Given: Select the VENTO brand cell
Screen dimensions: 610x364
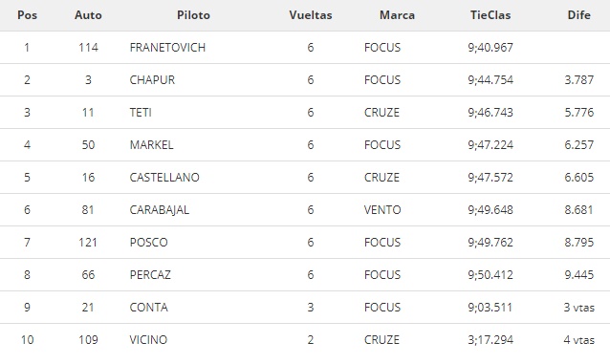Looking at the screenshot, I should pyautogui.click(x=382, y=210).
